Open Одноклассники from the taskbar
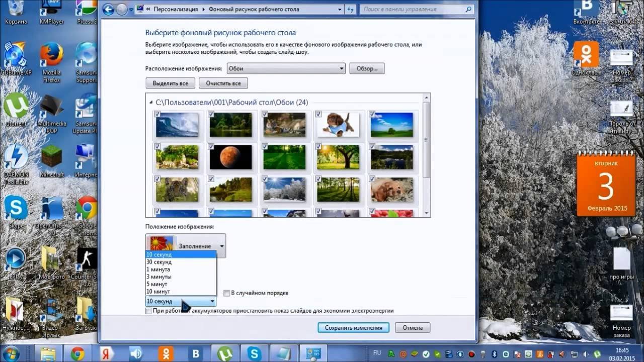The height and width of the screenshot is (362, 644). click(166, 353)
